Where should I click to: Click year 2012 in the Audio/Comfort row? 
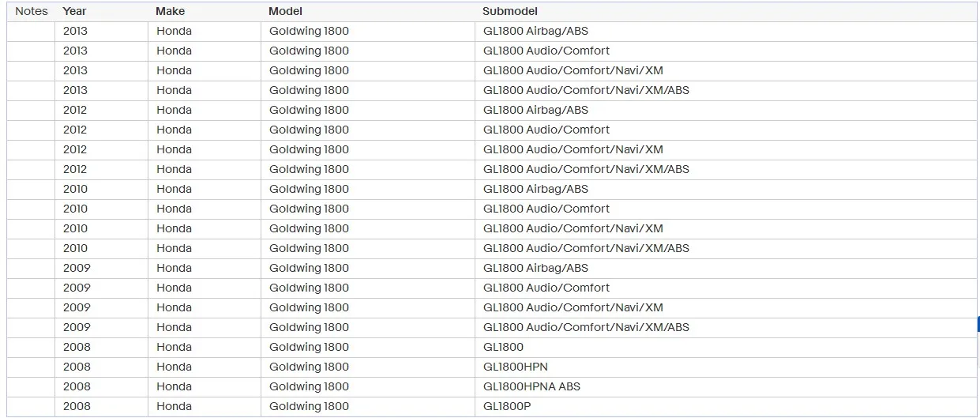click(76, 130)
